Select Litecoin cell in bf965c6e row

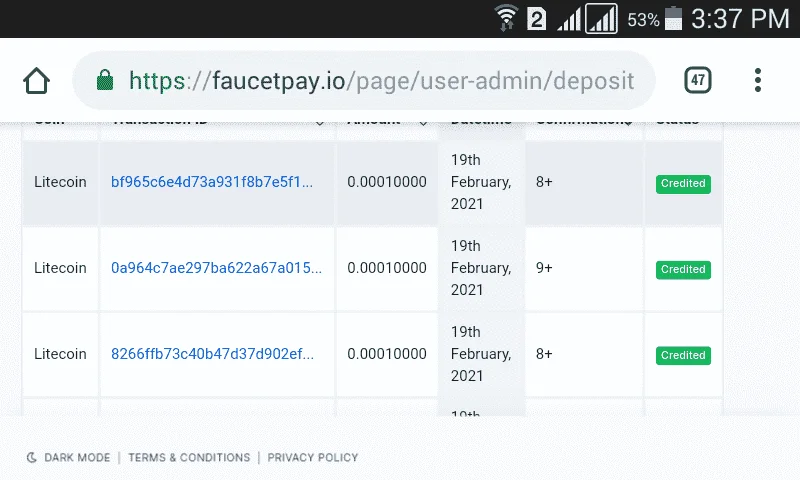(60, 182)
